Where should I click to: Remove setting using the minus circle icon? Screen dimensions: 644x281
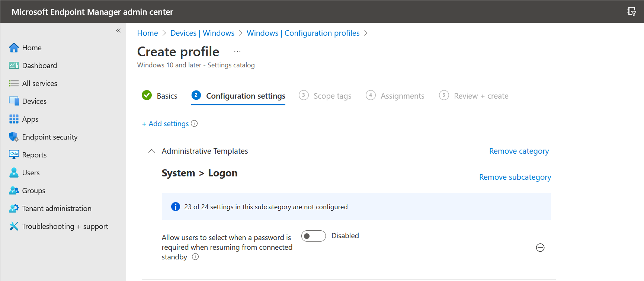click(x=540, y=248)
